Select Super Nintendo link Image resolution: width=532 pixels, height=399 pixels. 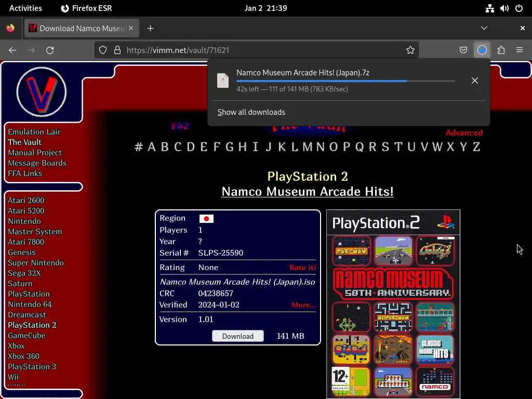(x=36, y=263)
